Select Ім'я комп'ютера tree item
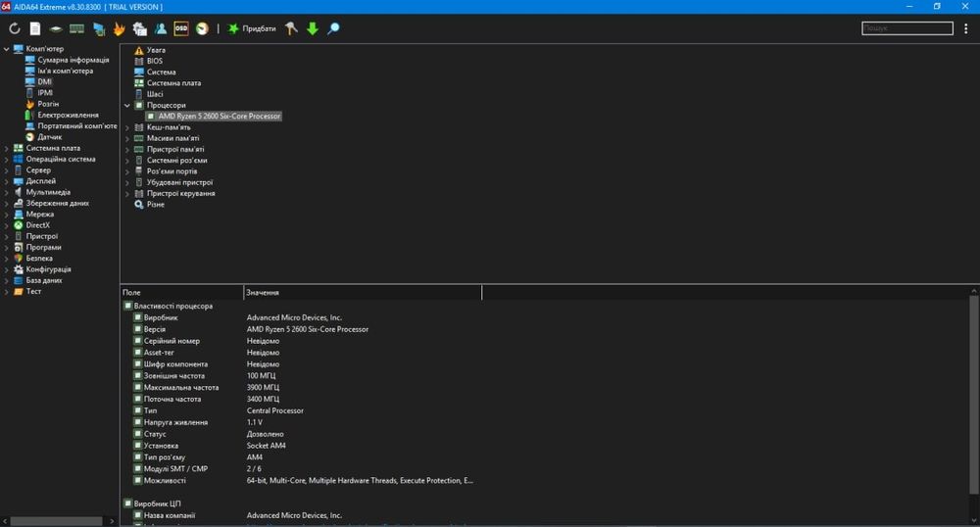Image resolution: width=980 pixels, height=527 pixels. click(65, 72)
